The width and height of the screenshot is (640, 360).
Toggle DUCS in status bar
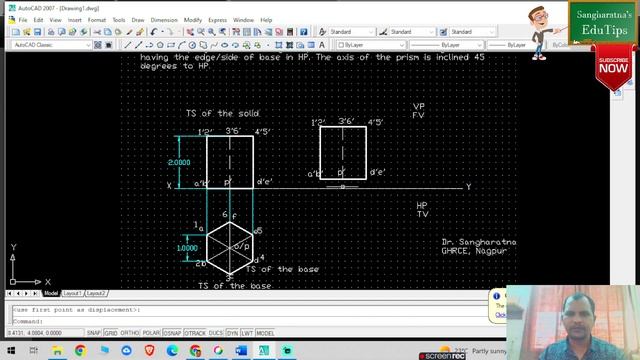pyautogui.click(x=216, y=333)
